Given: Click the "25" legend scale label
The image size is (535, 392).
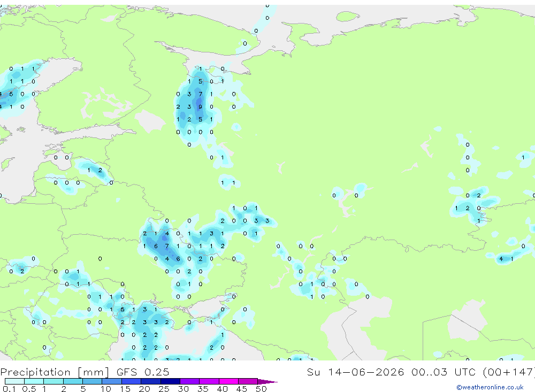Looking at the screenshot, I should [x=164, y=389].
